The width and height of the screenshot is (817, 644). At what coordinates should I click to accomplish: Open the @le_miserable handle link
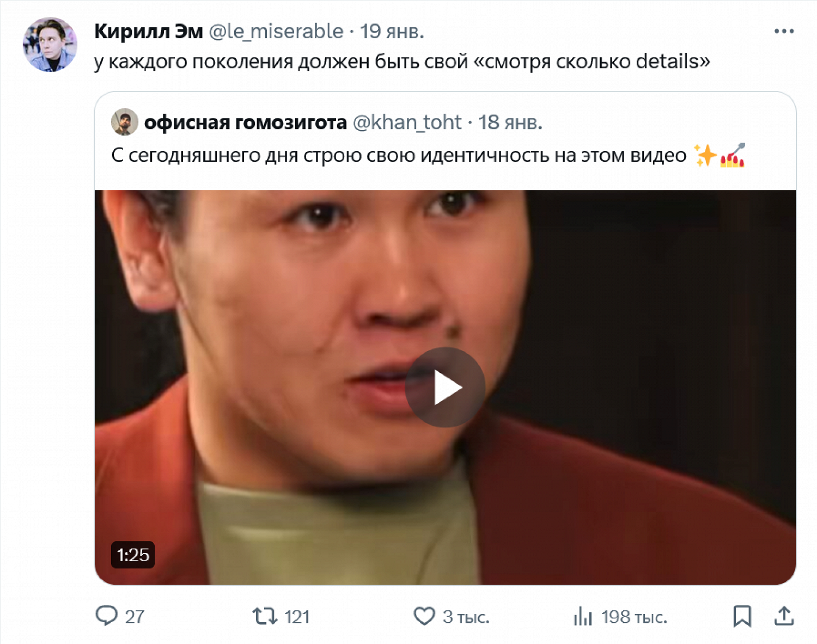[x=276, y=32]
